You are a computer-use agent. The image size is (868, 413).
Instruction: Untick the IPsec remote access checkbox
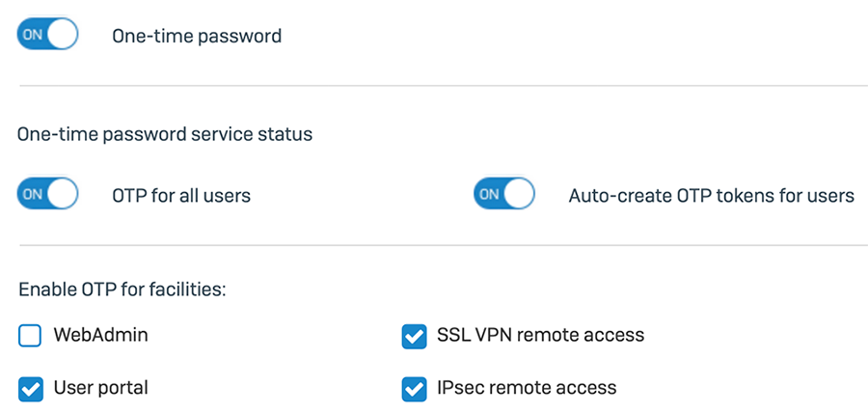[x=414, y=389]
